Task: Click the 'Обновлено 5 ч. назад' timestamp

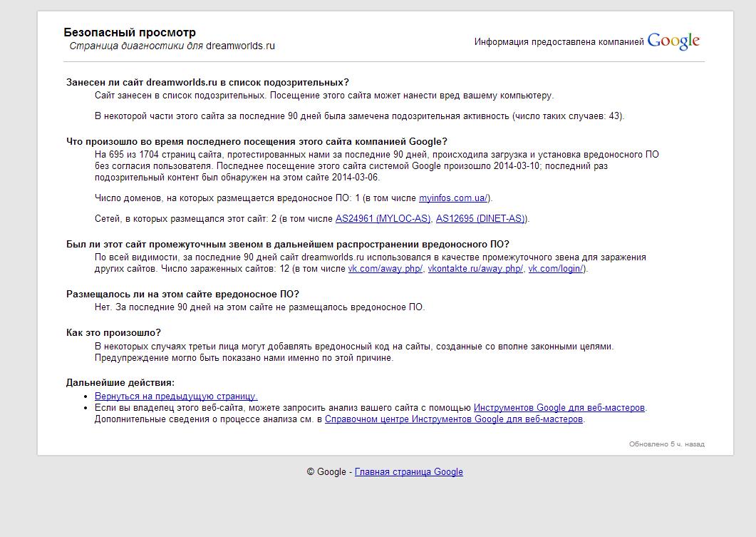Action: 667,444
